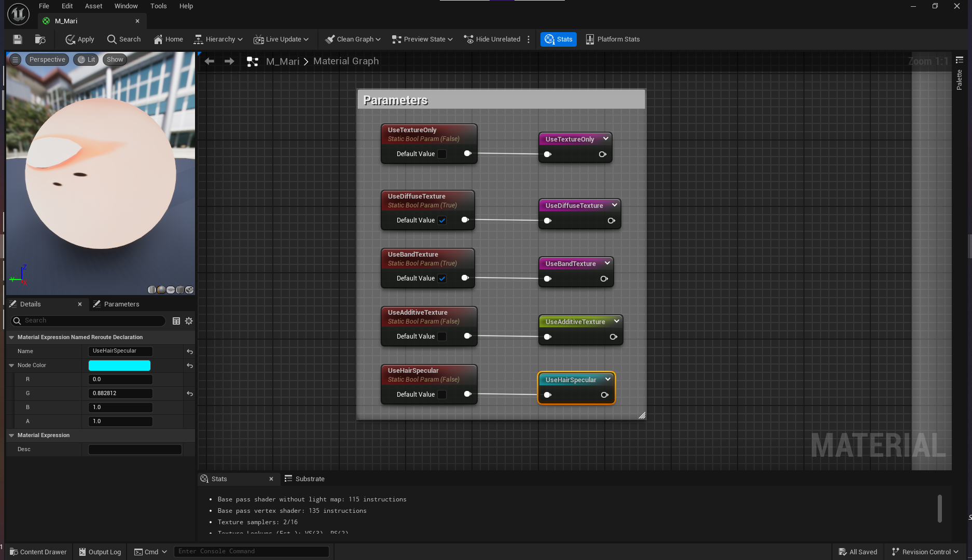Edit the Name field UseHairSpecular
Viewport: 972px width, 560px height.
[120, 351]
